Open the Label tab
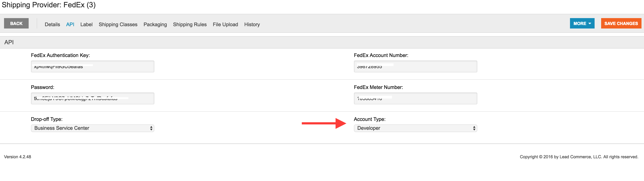 pyautogui.click(x=86, y=24)
